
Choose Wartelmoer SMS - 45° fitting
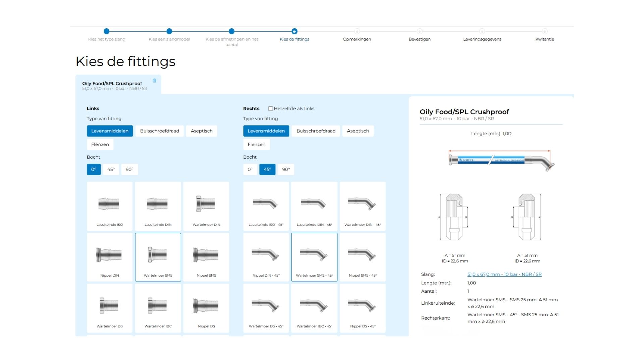314,257
